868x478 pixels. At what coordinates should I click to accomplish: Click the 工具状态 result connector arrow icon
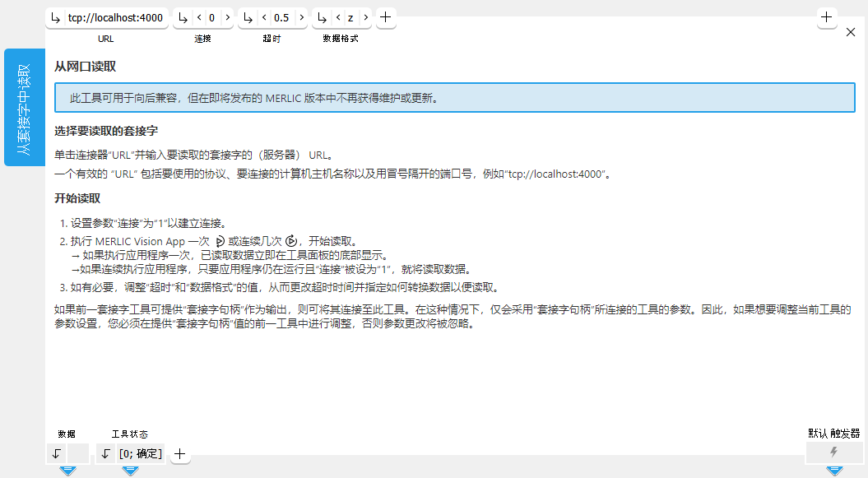(105, 453)
